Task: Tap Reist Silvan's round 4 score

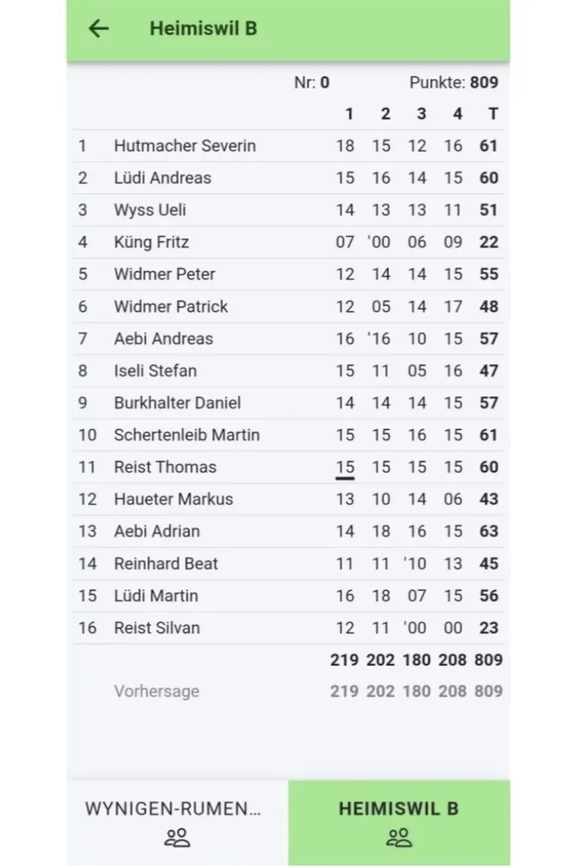Action: click(x=453, y=628)
